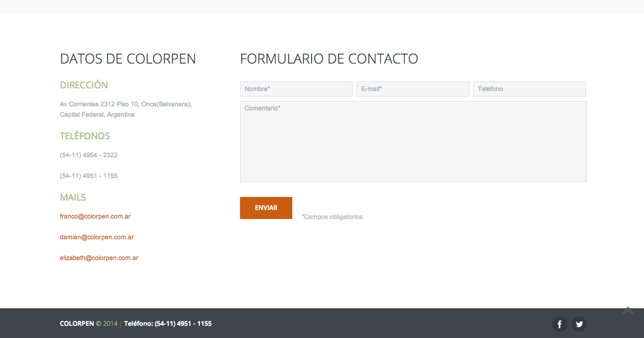
Task: Open the Twitter icon in the footer
Action: pyautogui.click(x=579, y=324)
